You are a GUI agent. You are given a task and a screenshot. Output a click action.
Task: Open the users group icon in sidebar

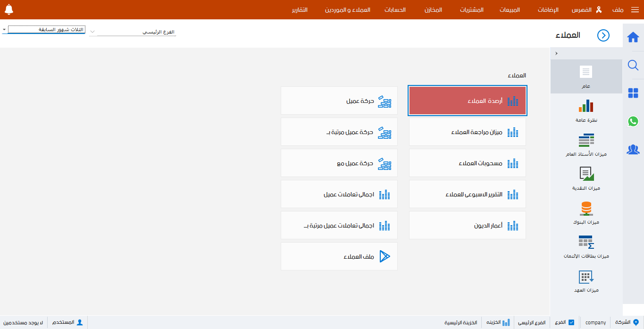pos(633,150)
